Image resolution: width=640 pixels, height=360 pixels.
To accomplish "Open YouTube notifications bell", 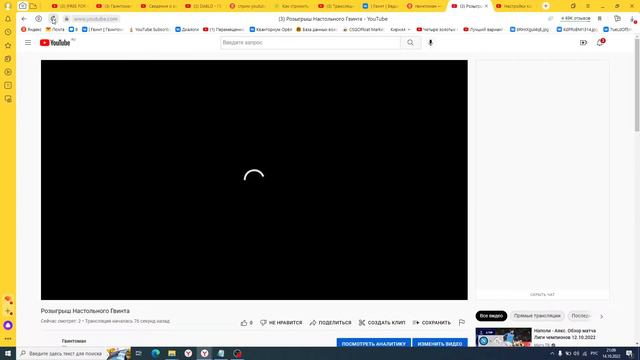I will pyautogui.click(x=600, y=42).
